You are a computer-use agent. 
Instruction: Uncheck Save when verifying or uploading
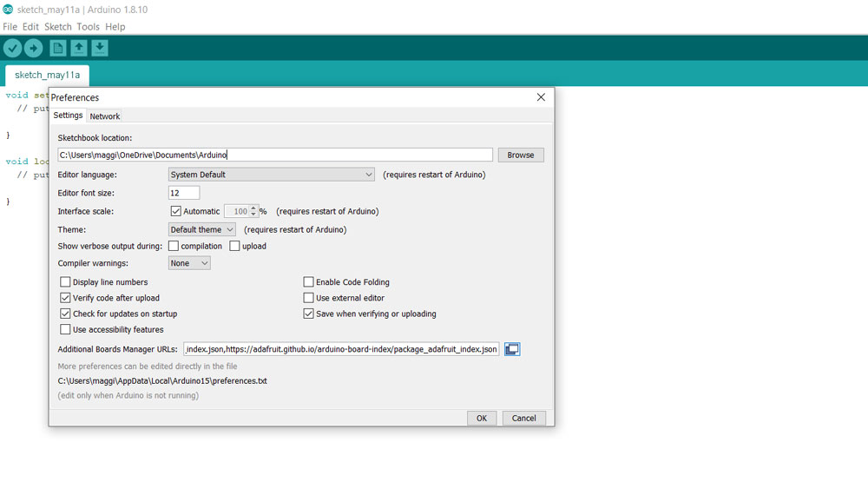(x=308, y=314)
